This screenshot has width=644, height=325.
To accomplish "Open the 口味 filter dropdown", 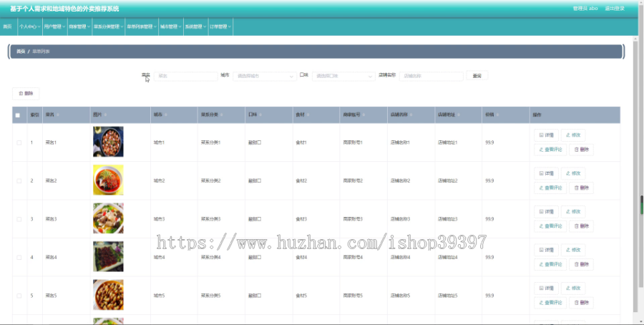I will tap(343, 76).
